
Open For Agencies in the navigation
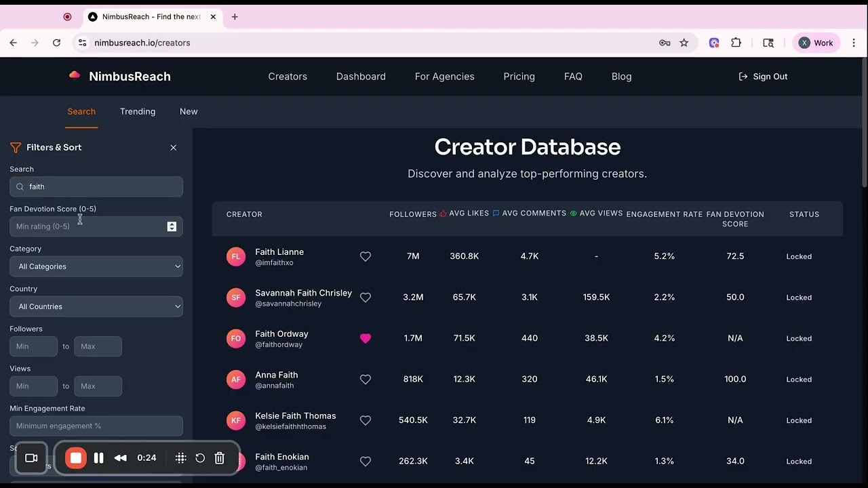click(x=445, y=77)
